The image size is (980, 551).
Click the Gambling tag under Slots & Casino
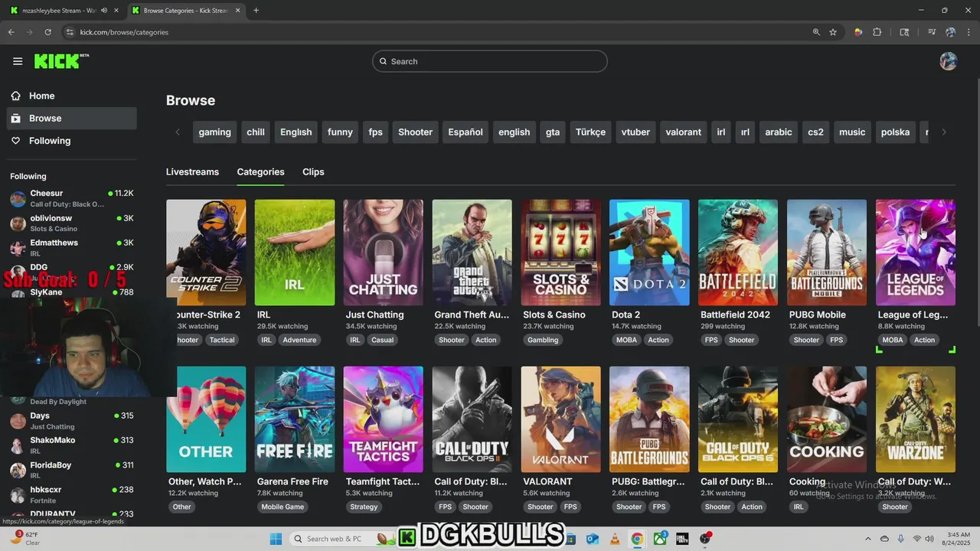click(x=543, y=340)
